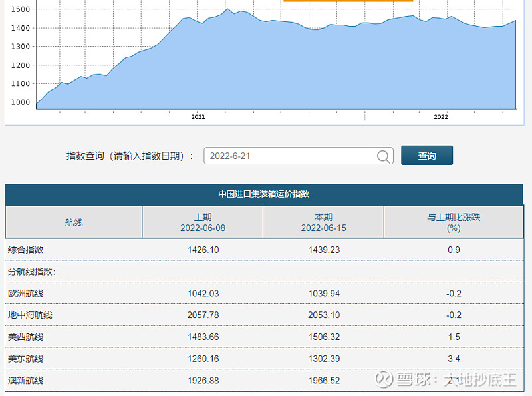The height and width of the screenshot is (396, 532).
Task: Click the 综合指数 change value 0.9
Action: (x=454, y=250)
